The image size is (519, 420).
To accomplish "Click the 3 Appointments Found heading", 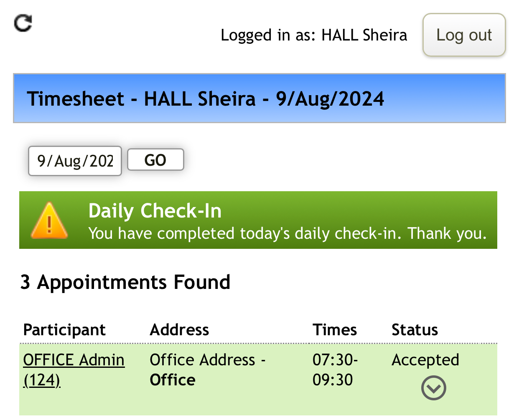I will (125, 282).
